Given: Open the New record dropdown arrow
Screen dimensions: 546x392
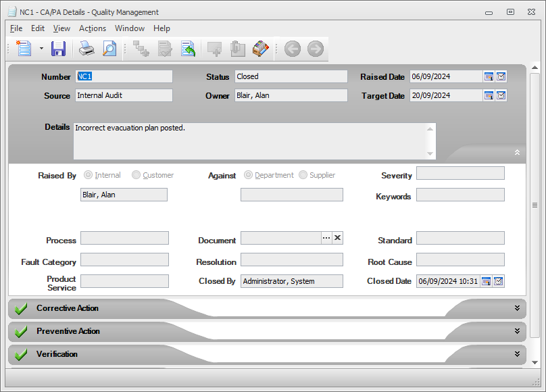Looking at the screenshot, I should point(41,49).
